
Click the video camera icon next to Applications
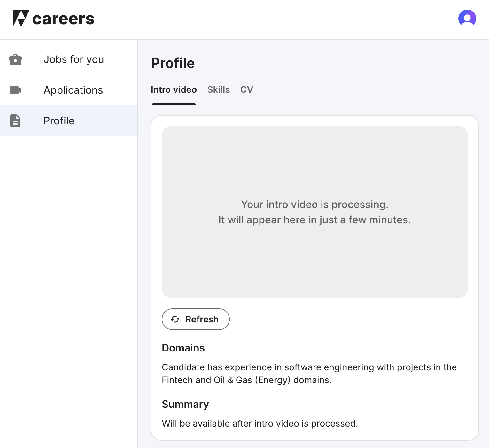(x=15, y=90)
